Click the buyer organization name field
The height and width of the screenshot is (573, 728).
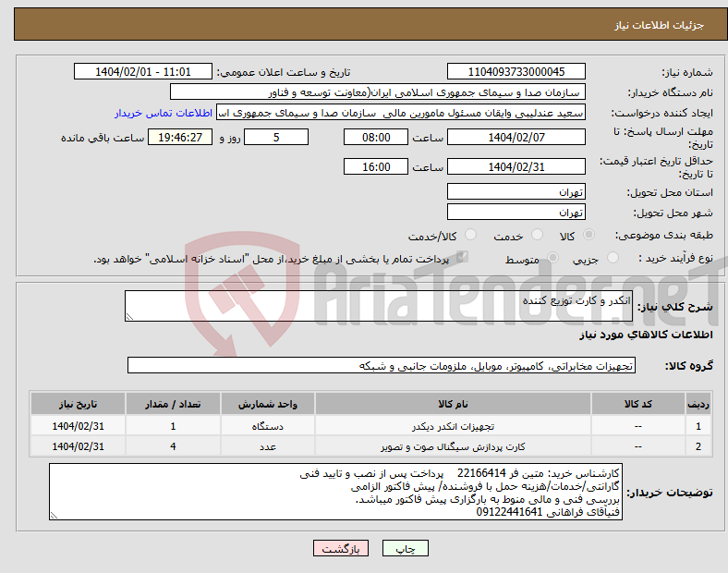(x=378, y=91)
